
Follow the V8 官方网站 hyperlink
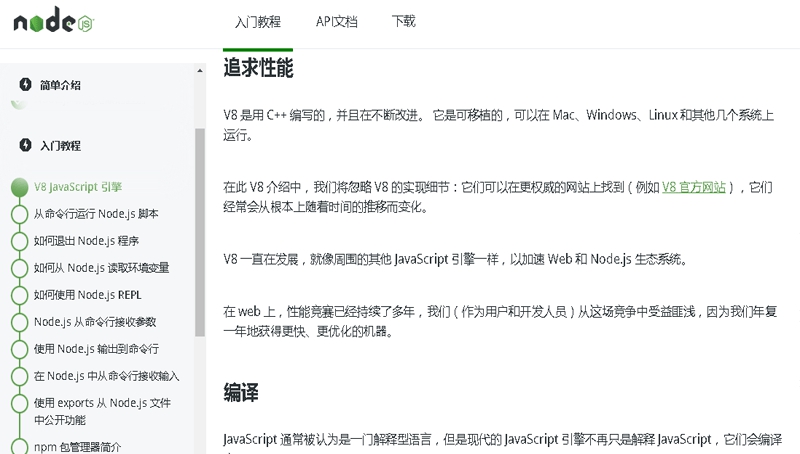pos(694,187)
